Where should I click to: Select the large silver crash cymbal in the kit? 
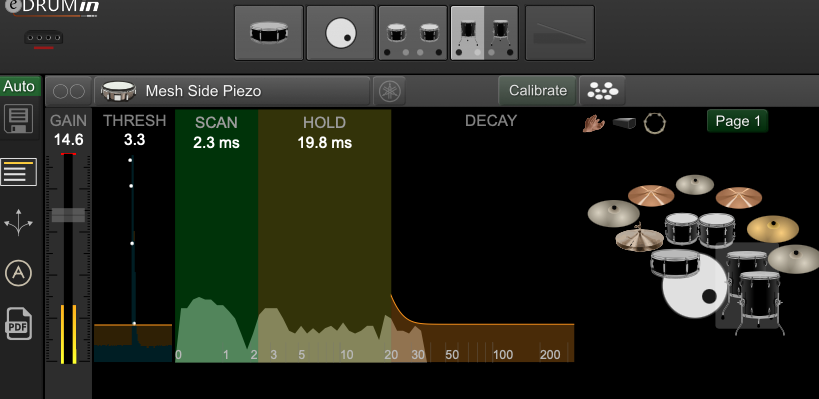pyautogui.click(x=614, y=213)
